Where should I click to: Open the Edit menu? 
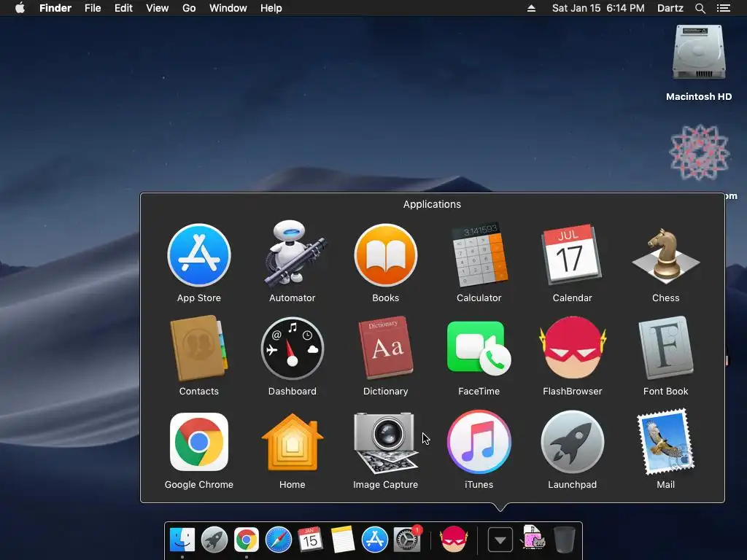tap(123, 8)
